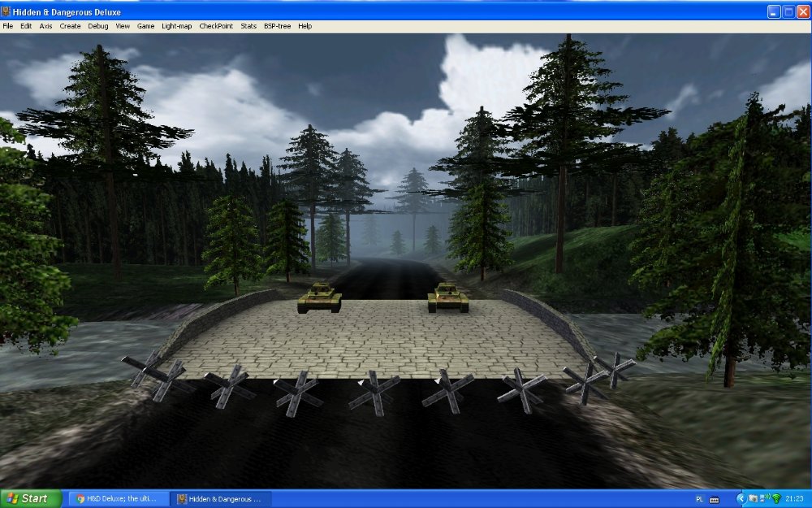
Task: Open the Light-map menu
Action: tap(176, 26)
